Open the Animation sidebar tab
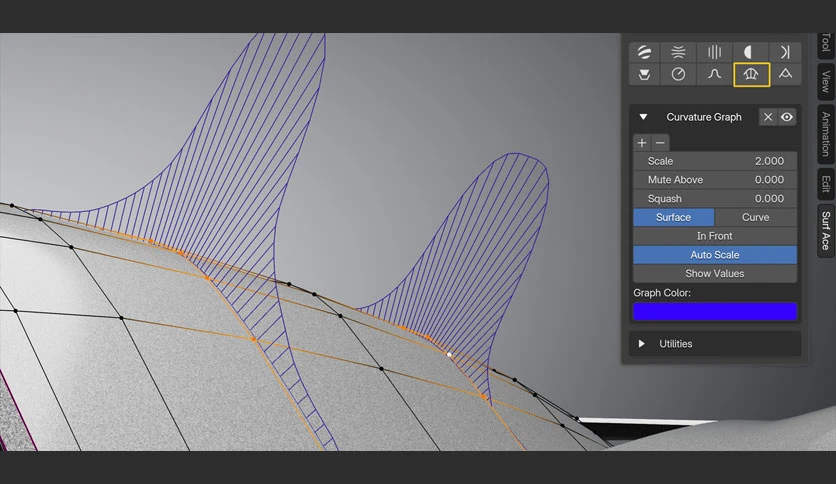 tap(825, 134)
